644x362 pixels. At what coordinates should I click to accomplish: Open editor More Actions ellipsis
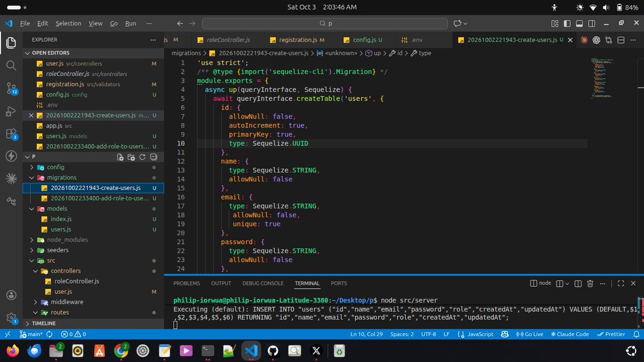pos(634,40)
